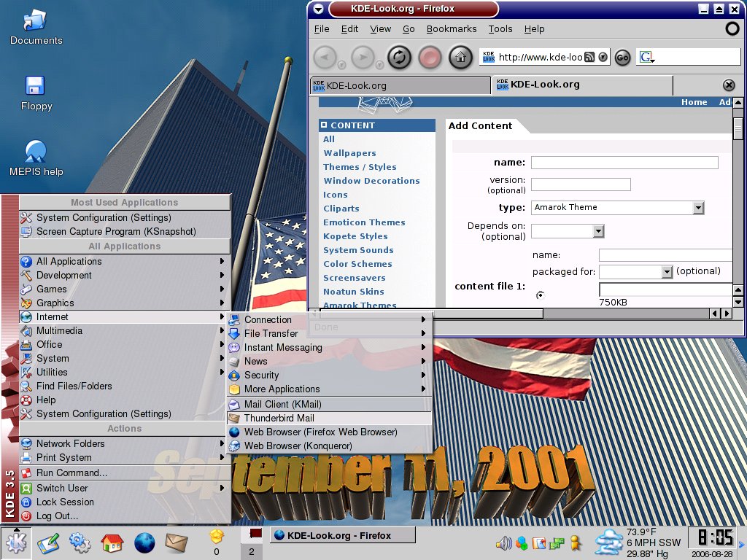Image resolution: width=747 pixels, height=560 pixels.
Task: Expand the address bar history dropdown arrow
Action: pyautogui.click(x=603, y=57)
